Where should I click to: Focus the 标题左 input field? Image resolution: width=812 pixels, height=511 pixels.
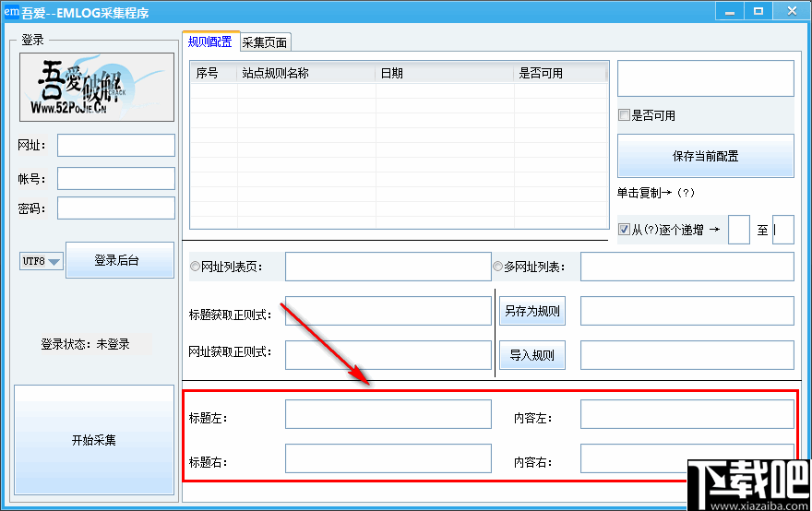click(388, 414)
